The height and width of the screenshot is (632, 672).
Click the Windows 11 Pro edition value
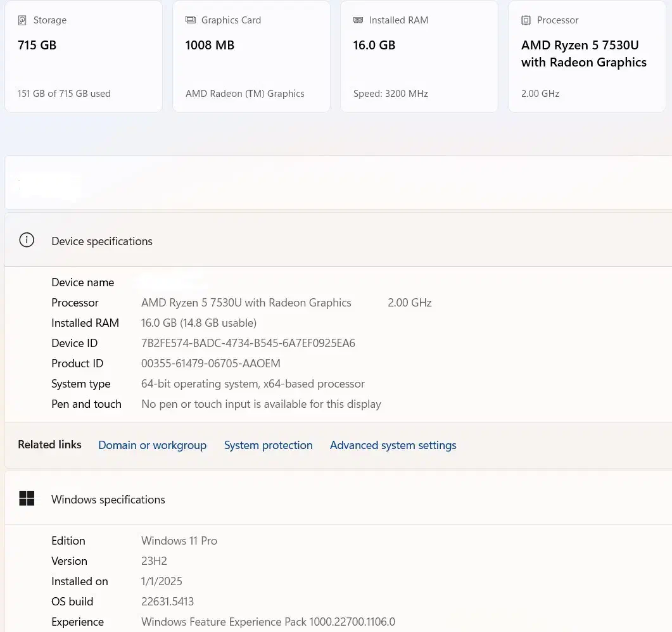click(179, 541)
